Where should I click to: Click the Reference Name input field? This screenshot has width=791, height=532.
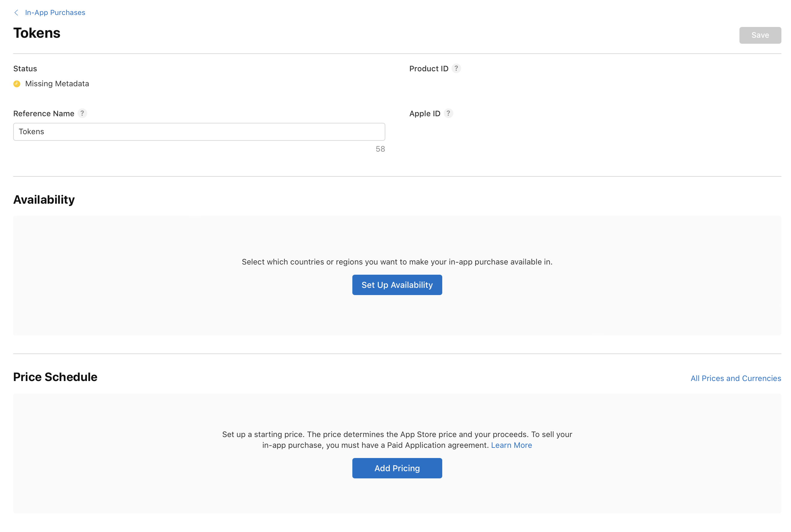pos(199,131)
